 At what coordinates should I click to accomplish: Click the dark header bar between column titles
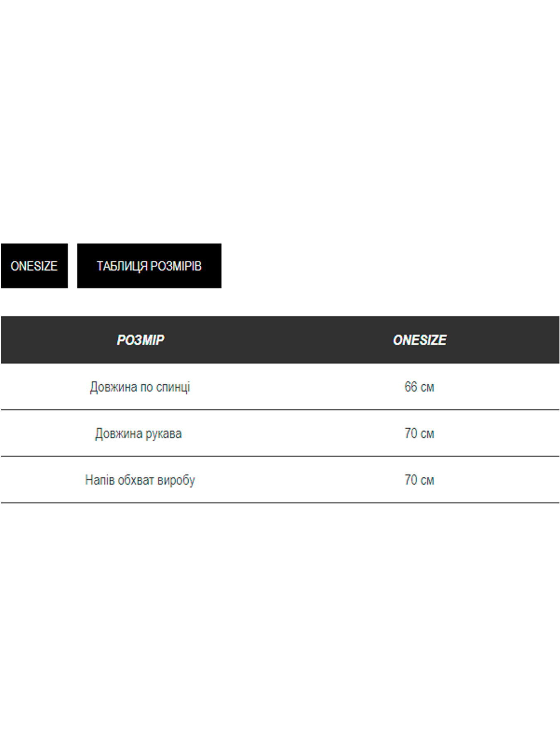coord(280,340)
